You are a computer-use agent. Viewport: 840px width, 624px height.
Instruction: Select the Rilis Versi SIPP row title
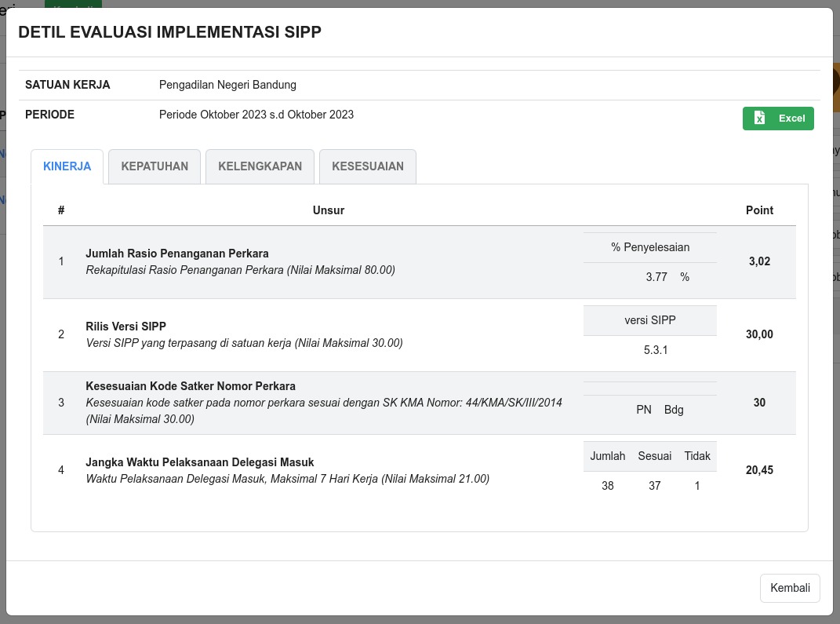coord(125,327)
